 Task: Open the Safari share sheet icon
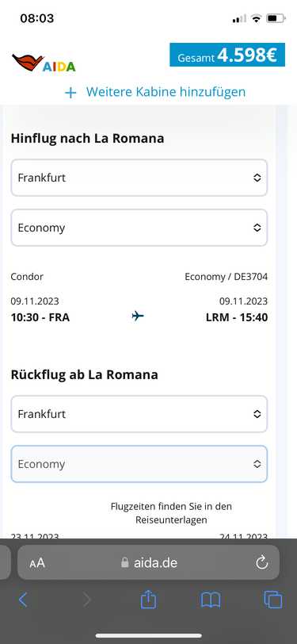click(148, 600)
